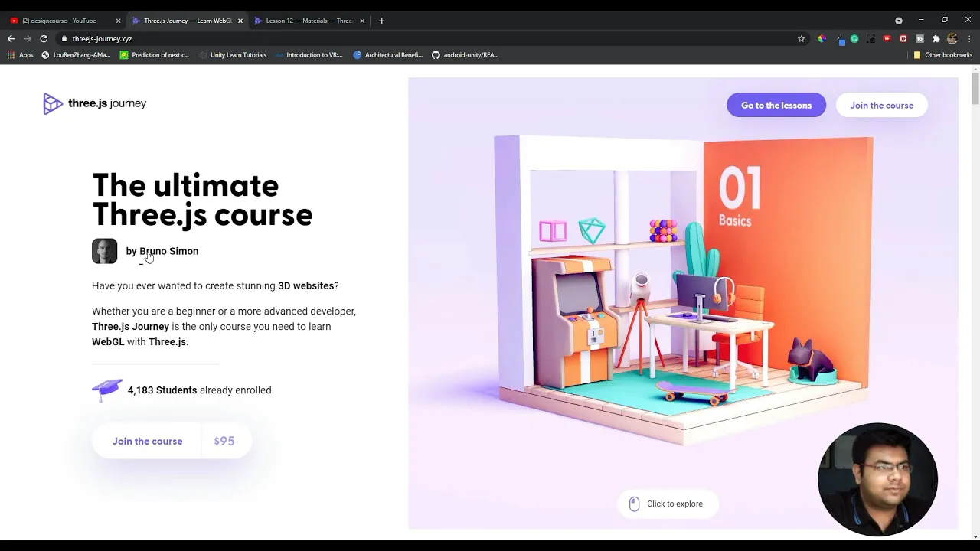This screenshot has height=551, width=980.
Task: Click the presenter webcam circle overlay
Action: 877,479
